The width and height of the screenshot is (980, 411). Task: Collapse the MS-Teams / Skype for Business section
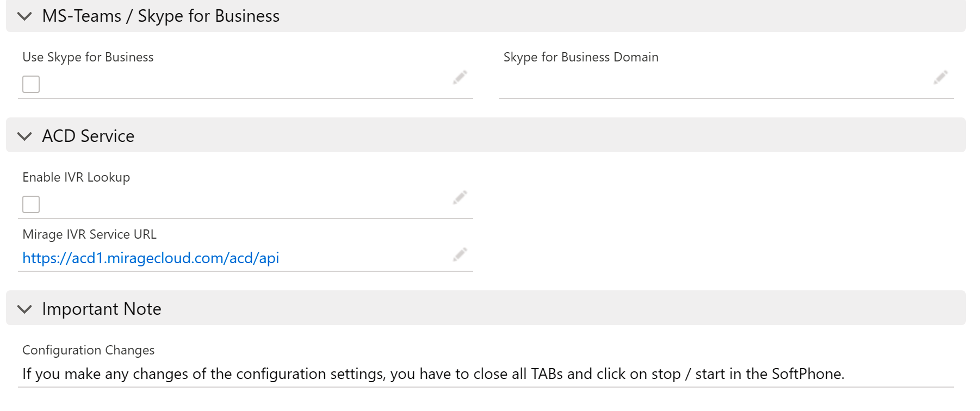click(24, 16)
